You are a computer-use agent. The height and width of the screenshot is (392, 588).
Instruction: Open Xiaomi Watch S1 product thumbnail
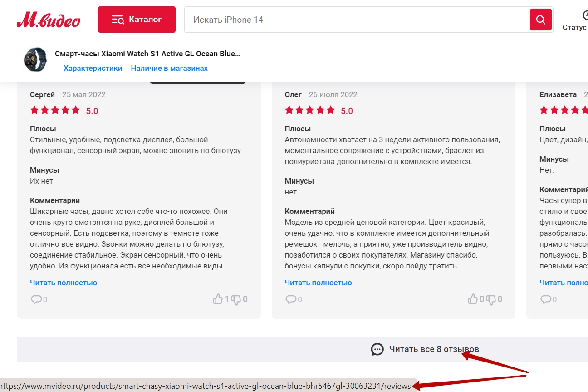35,60
